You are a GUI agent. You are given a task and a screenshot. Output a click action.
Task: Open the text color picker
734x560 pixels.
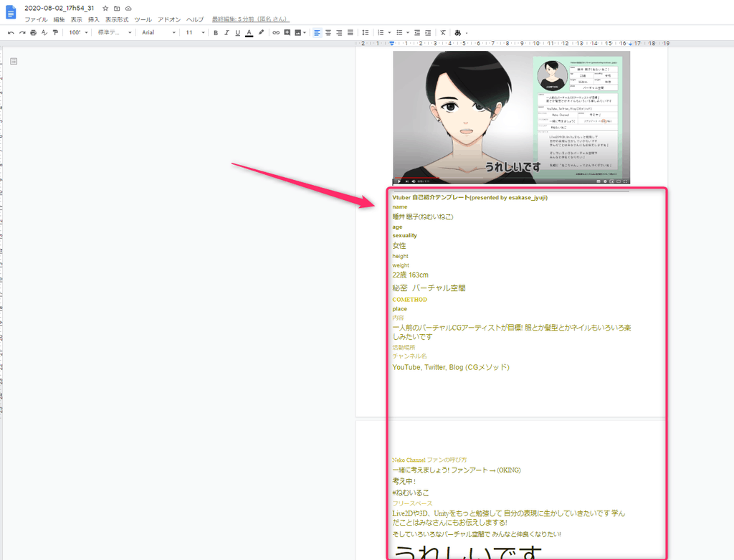tap(249, 33)
